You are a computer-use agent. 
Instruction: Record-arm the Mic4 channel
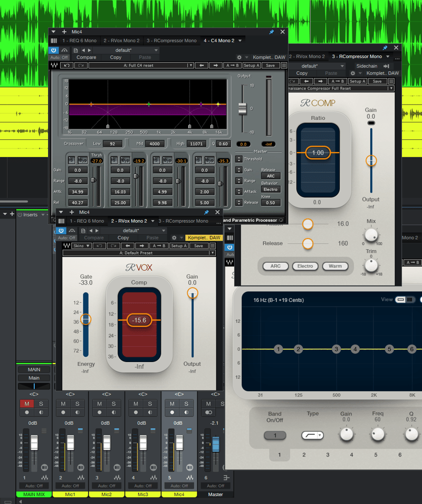[x=172, y=412]
